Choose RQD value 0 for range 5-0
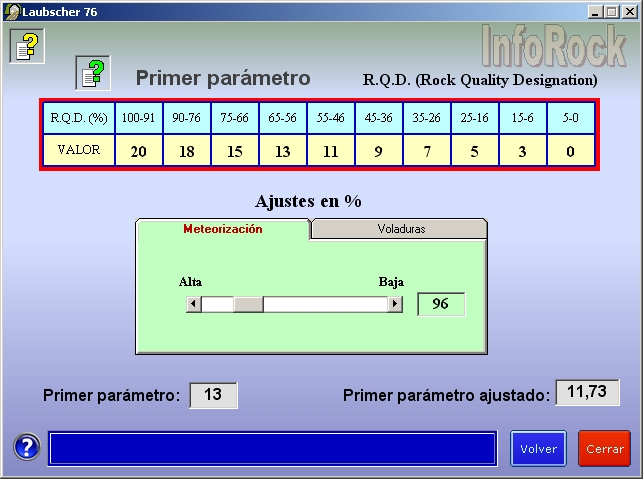The image size is (643, 479). pyautogui.click(x=570, y=151)
